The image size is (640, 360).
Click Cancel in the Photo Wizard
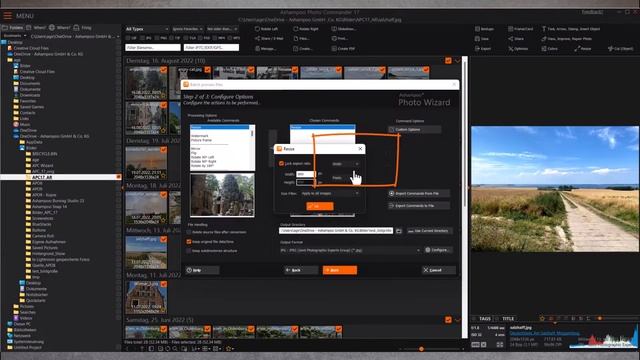click(x=439, y=270)
